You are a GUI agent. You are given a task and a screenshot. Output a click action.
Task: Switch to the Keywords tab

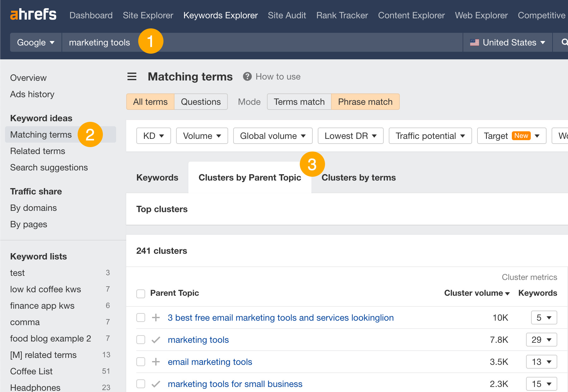[157, 177]
